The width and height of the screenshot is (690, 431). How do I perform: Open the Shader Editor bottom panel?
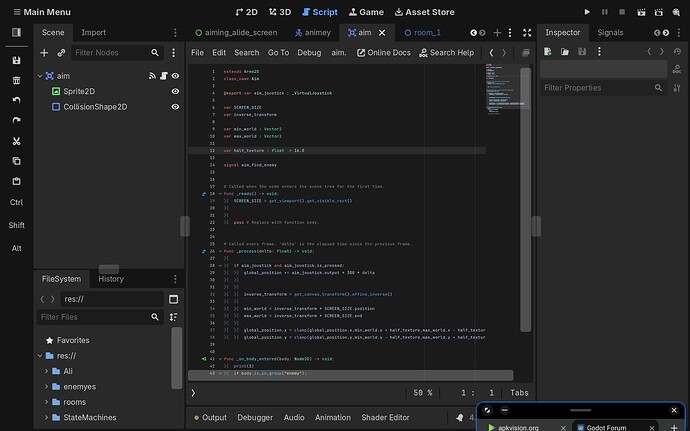(385, 417)
